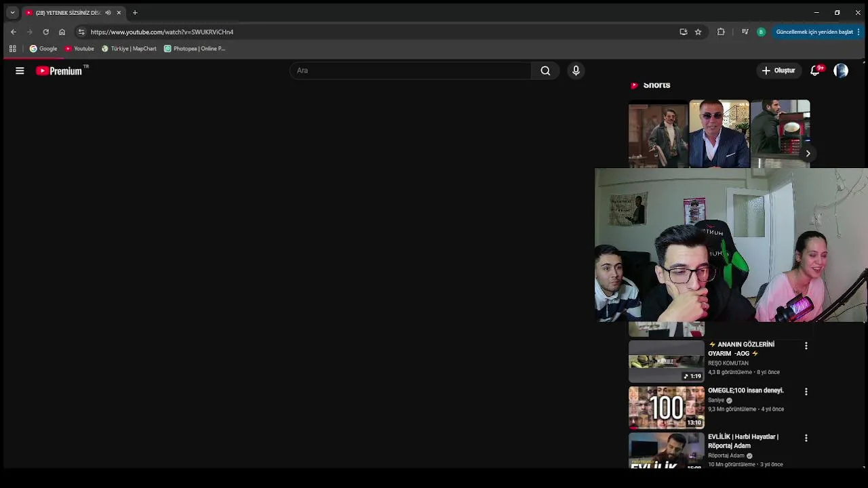Click the webcam overlay video
The width and height of the screenshot is (868, 488).
coord(731,245)
